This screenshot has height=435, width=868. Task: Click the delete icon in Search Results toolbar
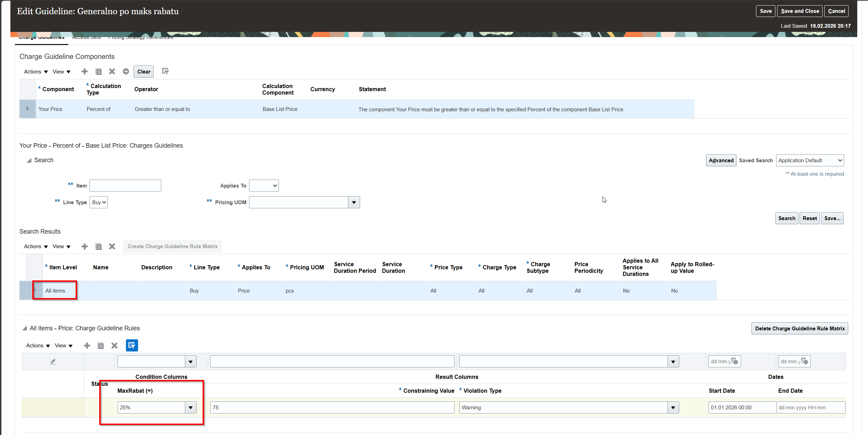tap(112, 246)
